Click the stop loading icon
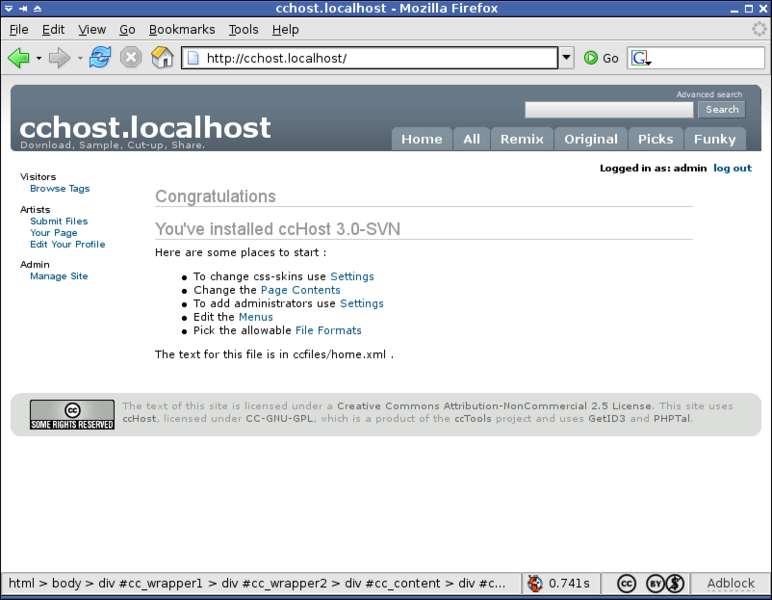Image resolution: width=772 pixels, height=600 pixels. (131, 58)
